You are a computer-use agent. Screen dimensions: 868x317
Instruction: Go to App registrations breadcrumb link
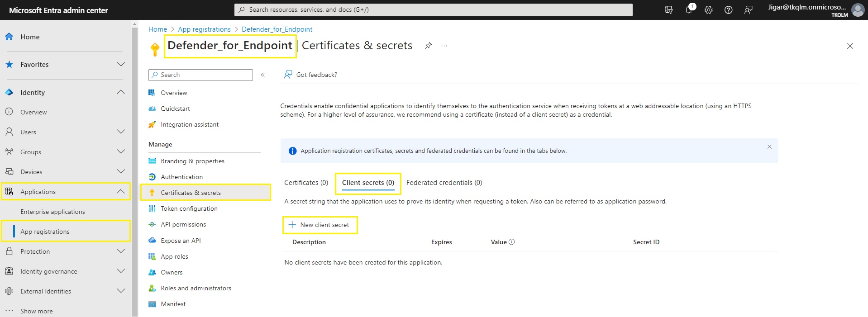point(204,29)
